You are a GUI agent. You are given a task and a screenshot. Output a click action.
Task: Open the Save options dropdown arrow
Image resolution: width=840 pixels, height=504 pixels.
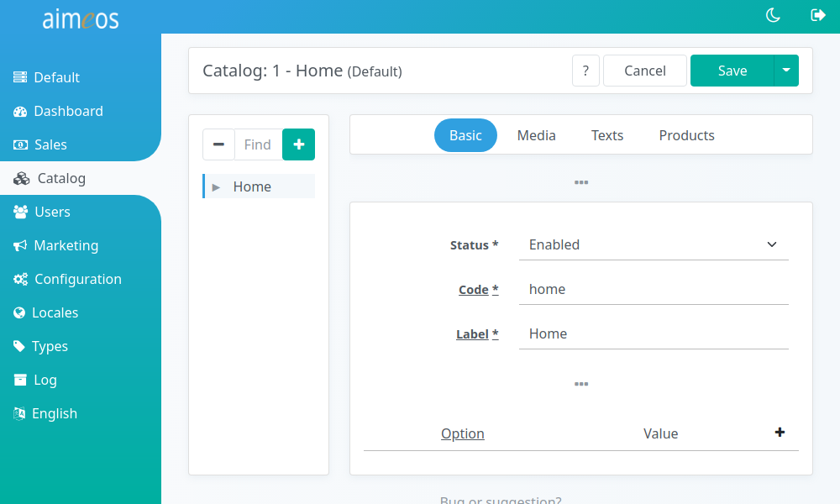pos(786,71)
